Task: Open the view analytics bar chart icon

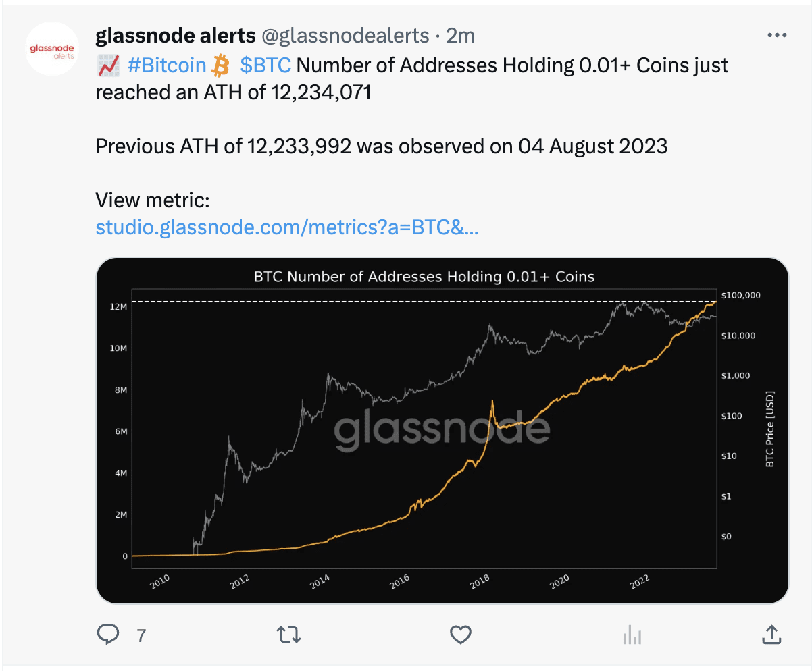Action: [632, 635]
